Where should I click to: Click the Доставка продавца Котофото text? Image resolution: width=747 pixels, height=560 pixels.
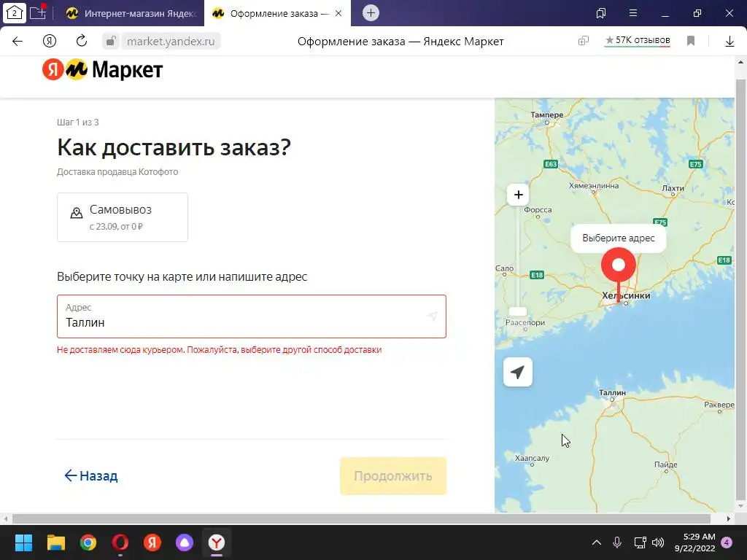(x=117, y=172)
